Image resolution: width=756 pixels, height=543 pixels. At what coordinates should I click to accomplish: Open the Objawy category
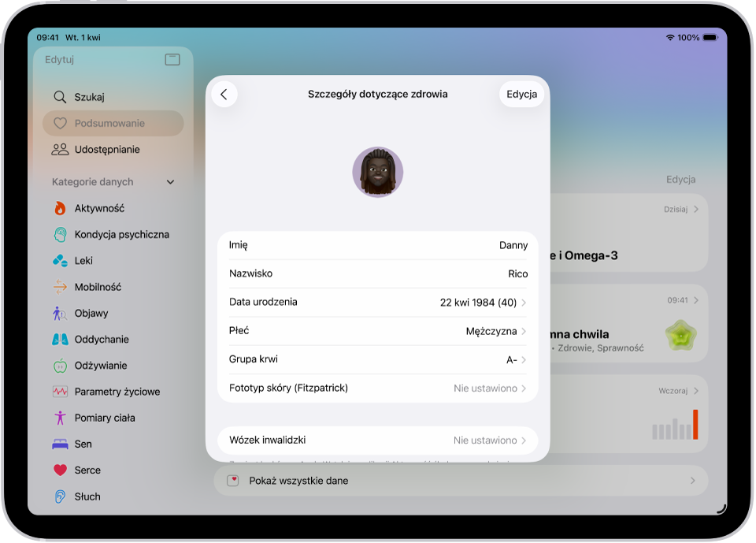113,313
